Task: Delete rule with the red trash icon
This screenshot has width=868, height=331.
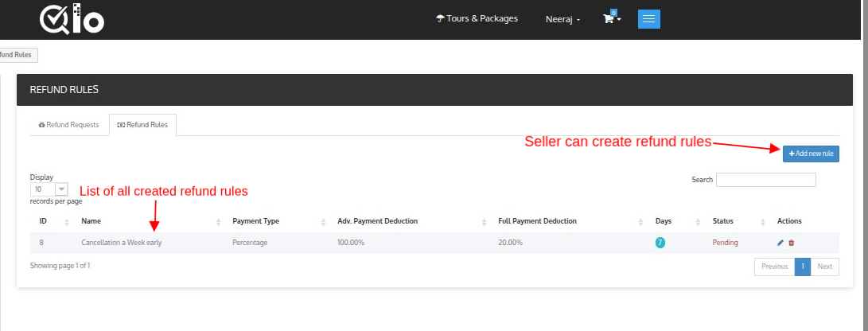Action: pyautogui.click(x=791, y=243)
